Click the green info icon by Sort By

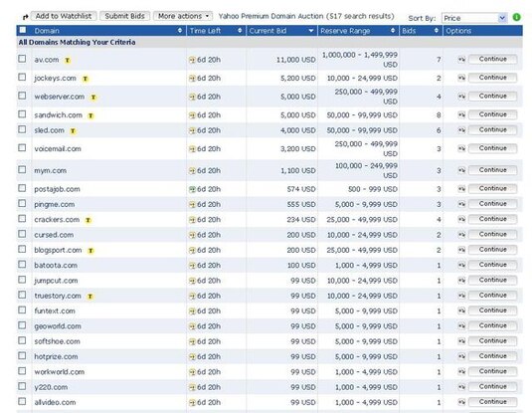pyautogui.click(x=516, y=17)
